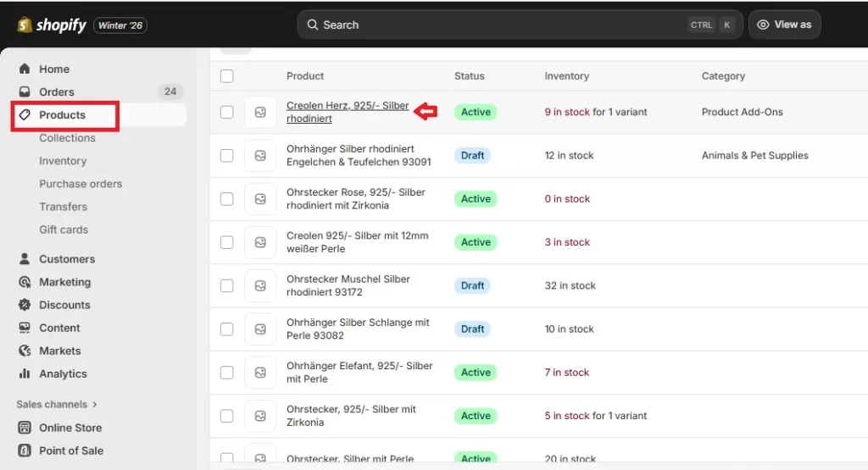Click the Winter '26 edition badge
868x470 pixels.
point(120,25)
